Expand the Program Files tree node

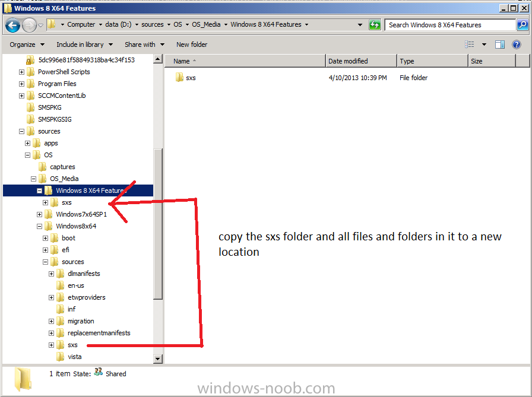tap(22, 84)
